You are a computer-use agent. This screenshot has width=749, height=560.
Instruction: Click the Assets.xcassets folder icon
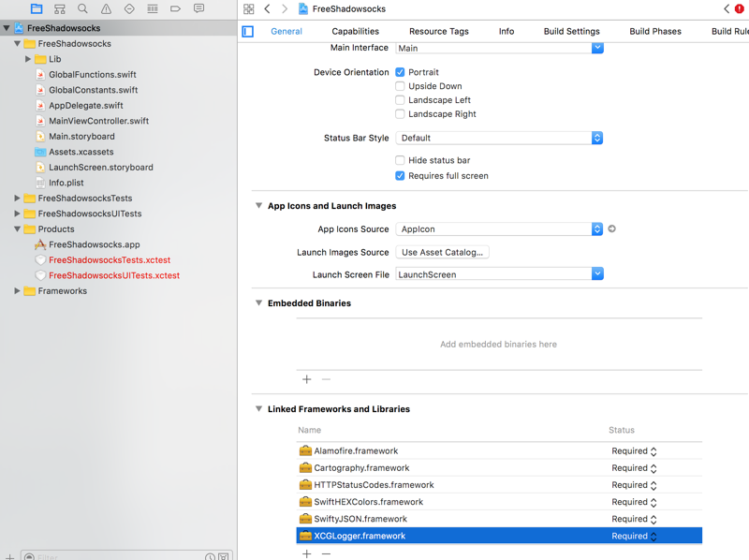coord(40,152)
